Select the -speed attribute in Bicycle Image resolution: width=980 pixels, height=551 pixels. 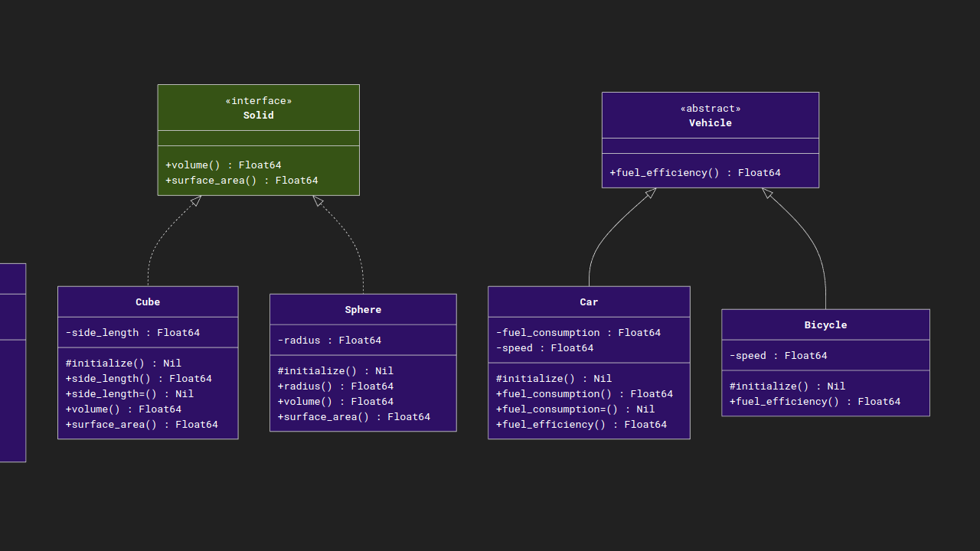(x=778, y=356)
